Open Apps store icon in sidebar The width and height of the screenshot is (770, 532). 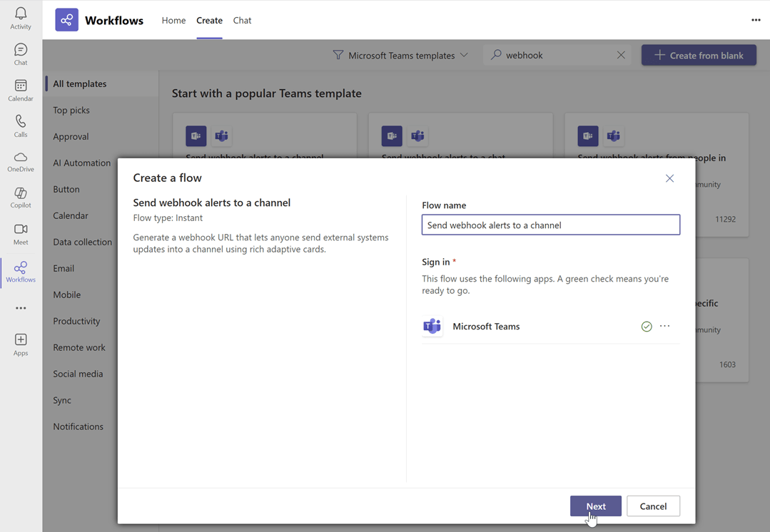(x=21, y=344)
